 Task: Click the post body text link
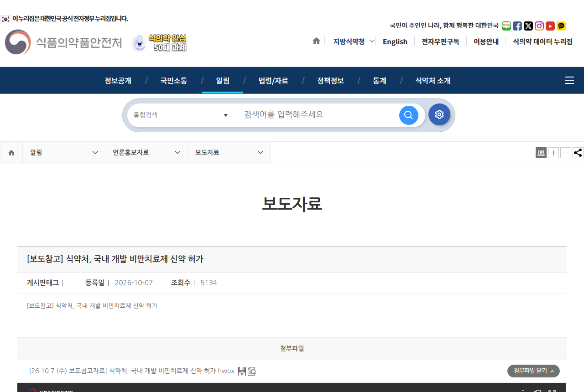[92, 306]
